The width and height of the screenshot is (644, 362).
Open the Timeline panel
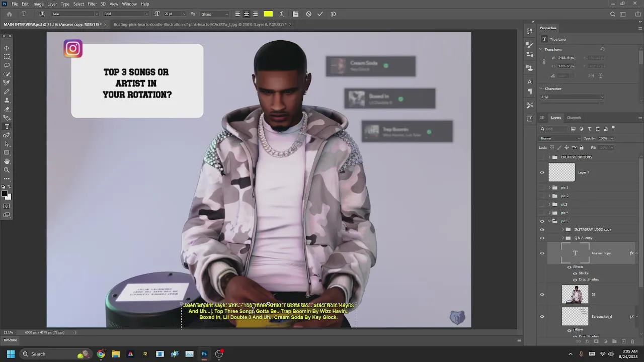click(x=11, y=340)
